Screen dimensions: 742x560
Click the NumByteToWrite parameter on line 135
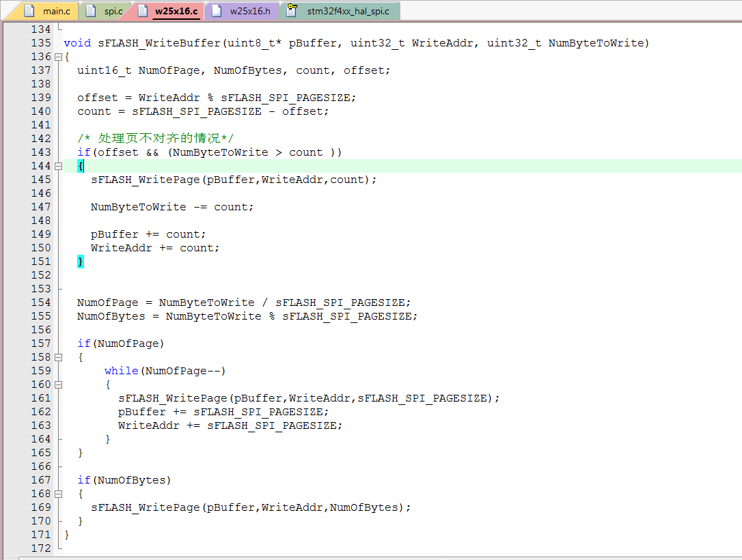[596, 43]
